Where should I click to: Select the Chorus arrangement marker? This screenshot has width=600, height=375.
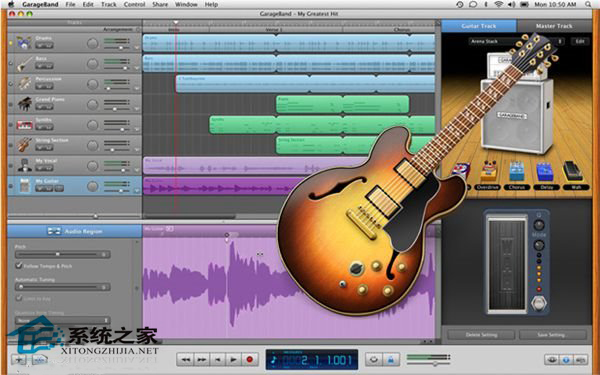coord(402,29)
